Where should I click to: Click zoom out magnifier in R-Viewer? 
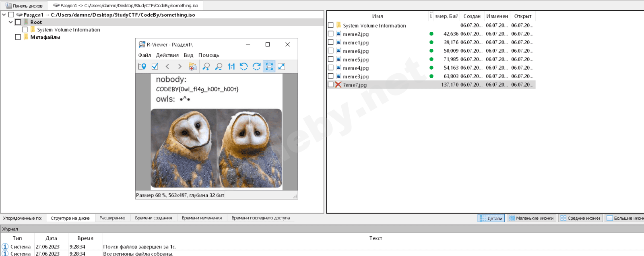(x=219, y=66)
